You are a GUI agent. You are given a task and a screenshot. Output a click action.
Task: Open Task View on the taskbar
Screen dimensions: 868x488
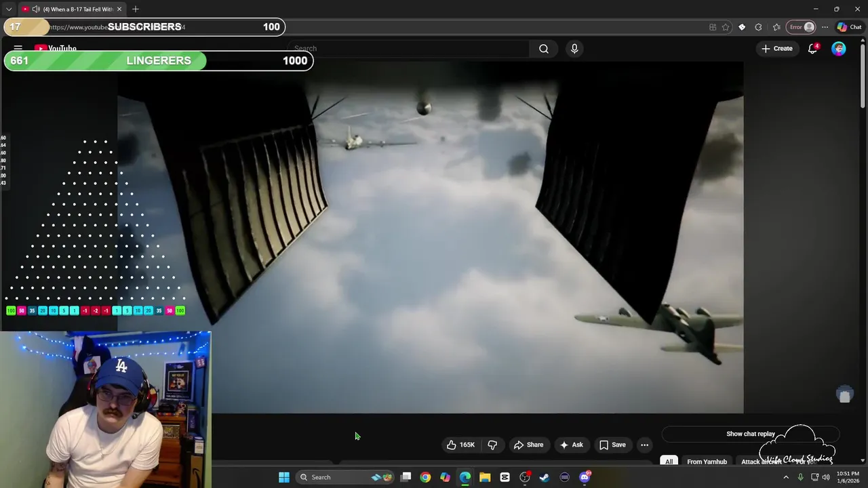pyautogui.click(x=406, y=477)
